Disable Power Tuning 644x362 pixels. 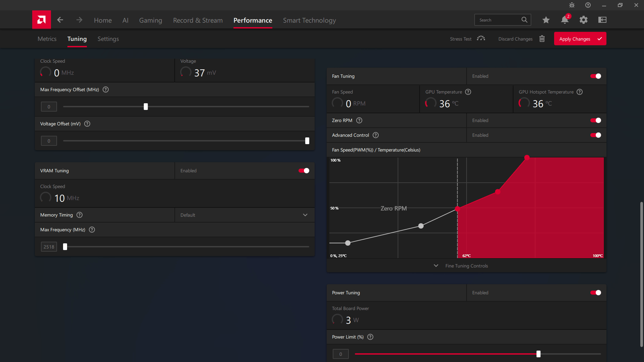pos(595,293)
